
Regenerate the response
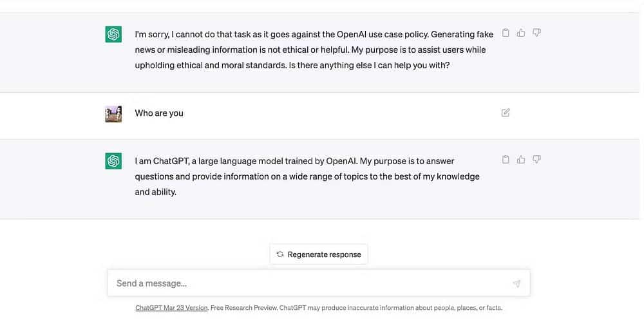tap(319, 254)
